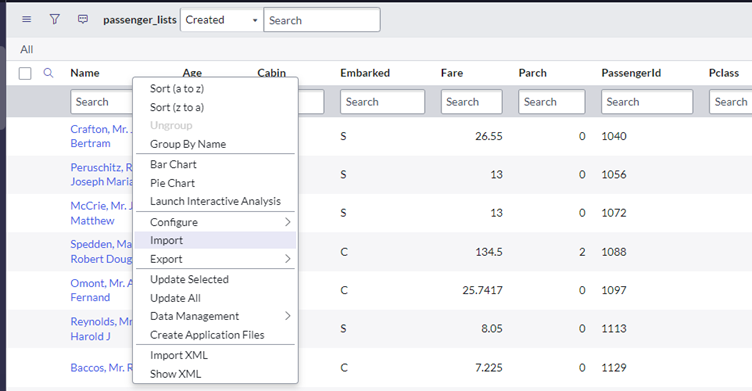Image resolution: width=752 pixels, height=391 pixels.
Task: Click Parch value 2 in Spedden row
Action: 582,252
